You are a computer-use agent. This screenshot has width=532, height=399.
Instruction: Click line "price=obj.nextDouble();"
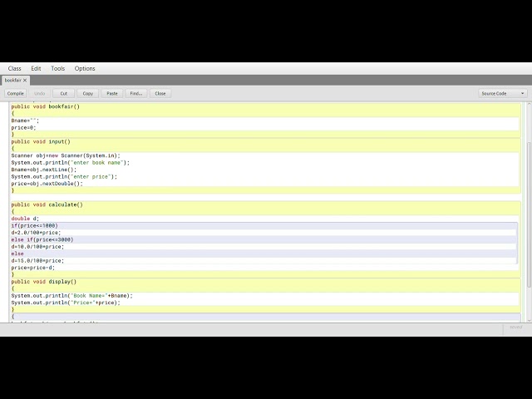tap(47, 184)
